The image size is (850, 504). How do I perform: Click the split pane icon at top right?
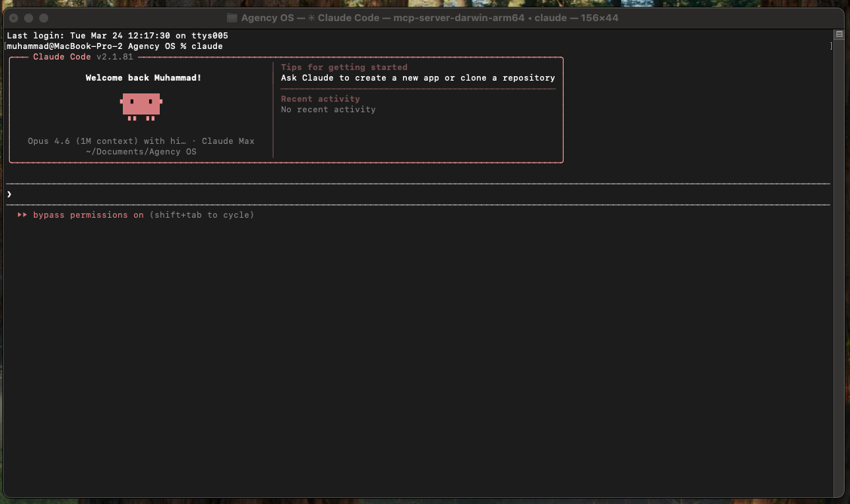pyautogui.click(x=839, y=35)
